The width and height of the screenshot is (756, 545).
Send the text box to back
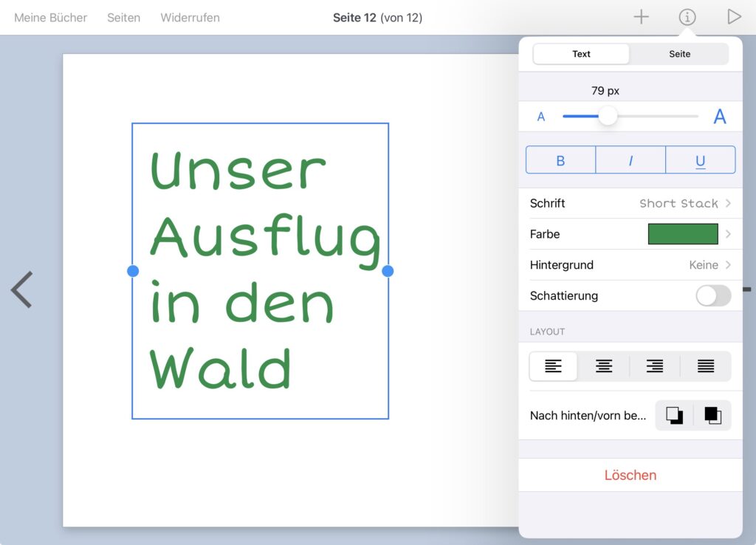point(674,415)
